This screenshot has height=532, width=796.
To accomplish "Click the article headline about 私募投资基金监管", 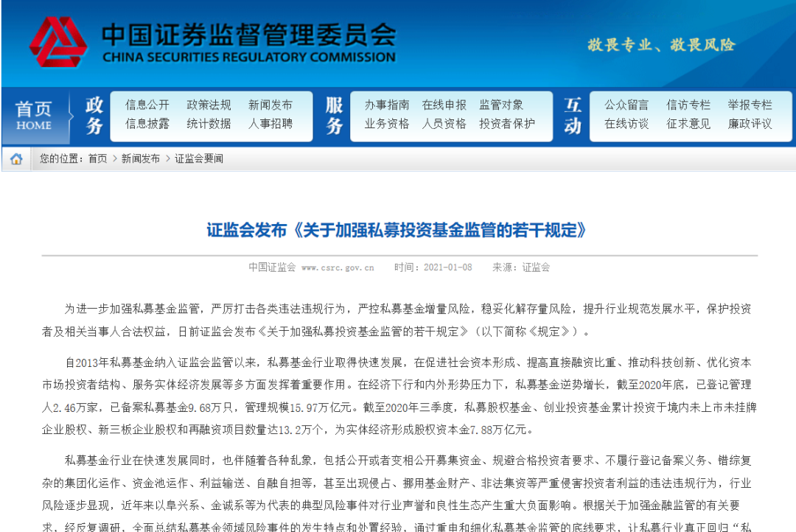I will pyautogui.click(x=397, y=230).
